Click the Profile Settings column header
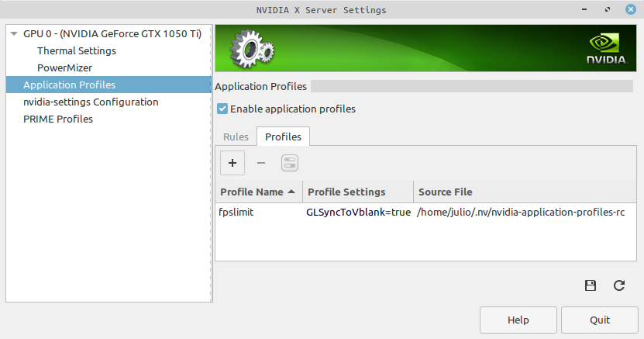The width and height of the screenshot is (644, 339). (358, 192)
